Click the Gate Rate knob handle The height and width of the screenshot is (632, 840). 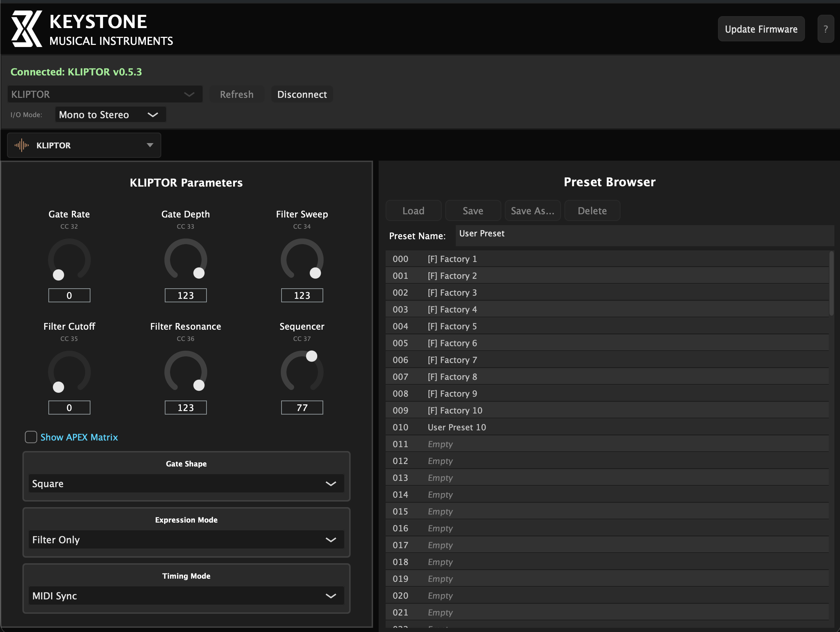[59, 275]
